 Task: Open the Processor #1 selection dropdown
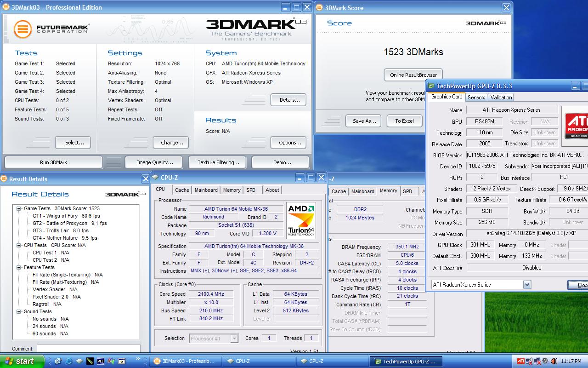[x=234, y=339]
